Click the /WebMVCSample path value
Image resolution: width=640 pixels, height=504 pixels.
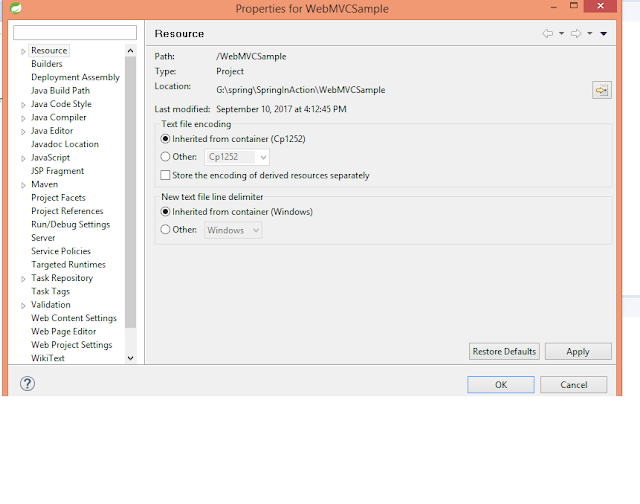251,56
